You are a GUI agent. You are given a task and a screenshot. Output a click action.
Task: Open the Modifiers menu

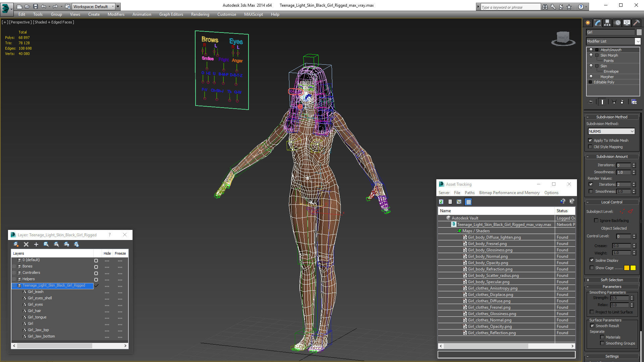pos(116,14)
